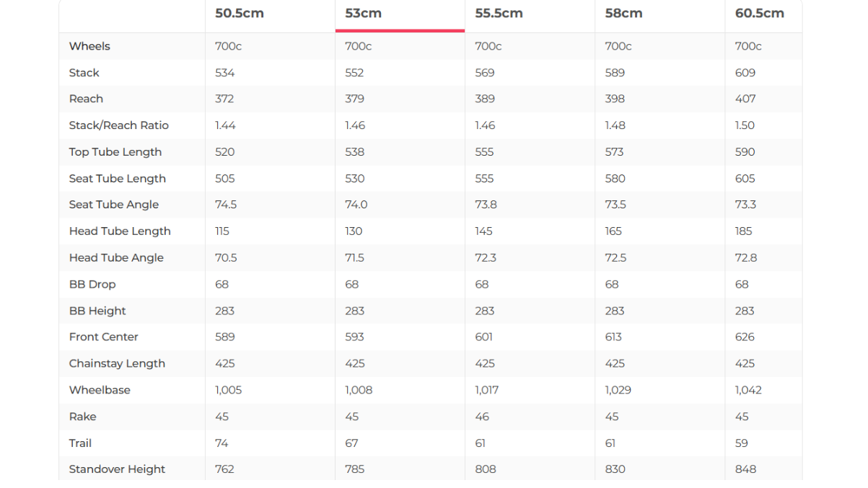This screenshot has width=868, height=488.
Task: Choose the 58cm size column header
Action: pos(623,14)
